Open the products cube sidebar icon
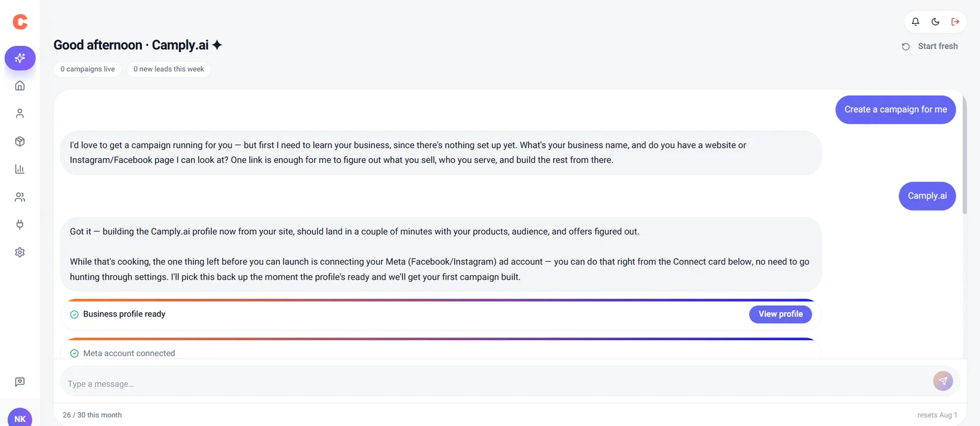Screen dimensions: 980x426 pos(20,142)
